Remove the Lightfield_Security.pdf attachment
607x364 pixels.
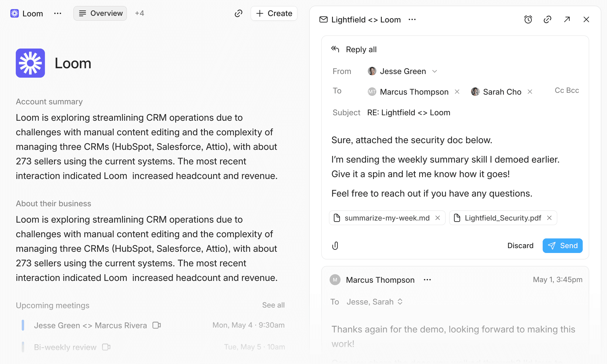click(549, 218)
